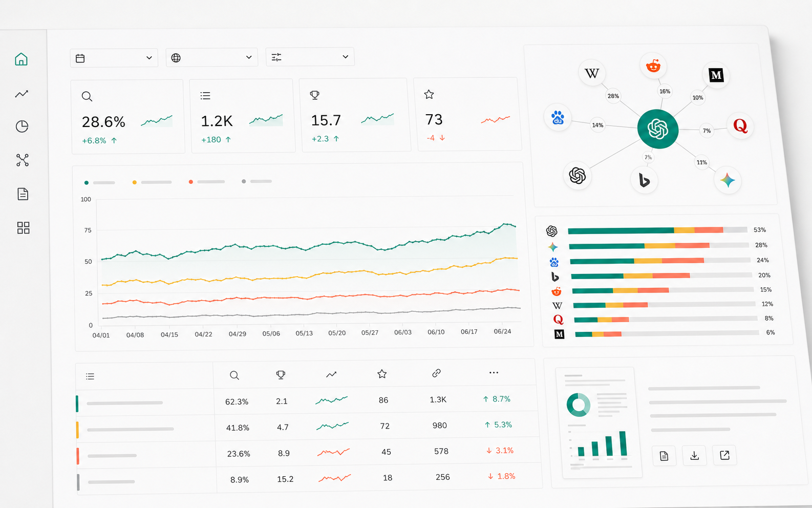812x508 pixels.
Task: Sort table by the link column header
Action: pyautogui.click(x=436, y=373)
